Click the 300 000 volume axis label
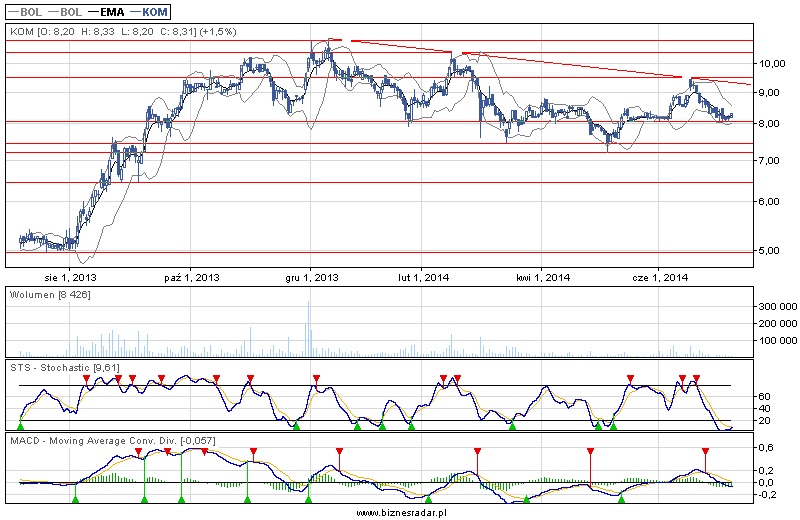 778,306
